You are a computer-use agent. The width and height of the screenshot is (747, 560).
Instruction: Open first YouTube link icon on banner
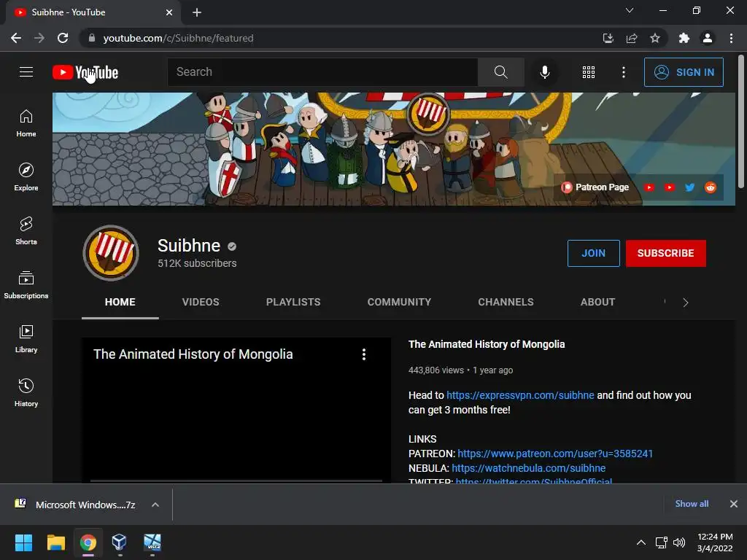coord(649,187)
